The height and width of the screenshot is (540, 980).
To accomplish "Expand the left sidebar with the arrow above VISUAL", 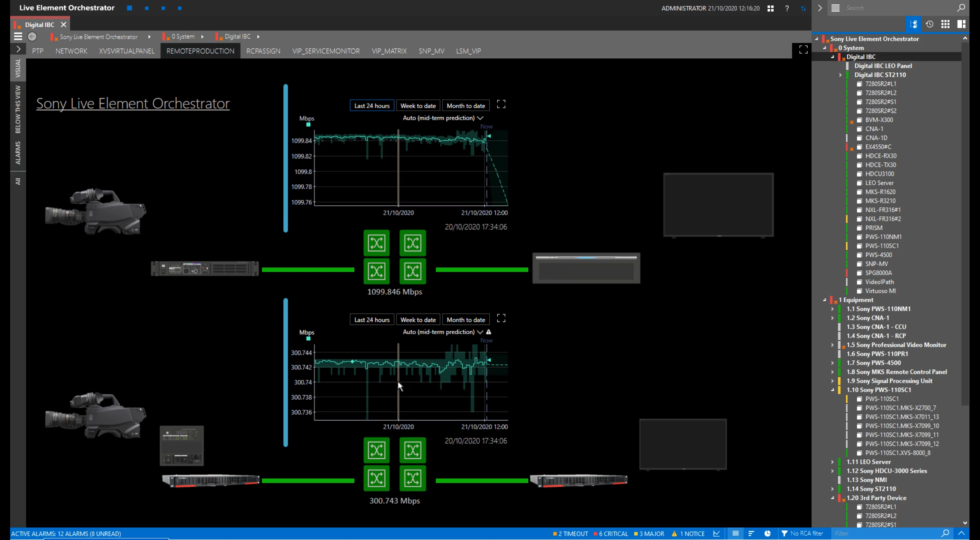I will coord(18,49).
